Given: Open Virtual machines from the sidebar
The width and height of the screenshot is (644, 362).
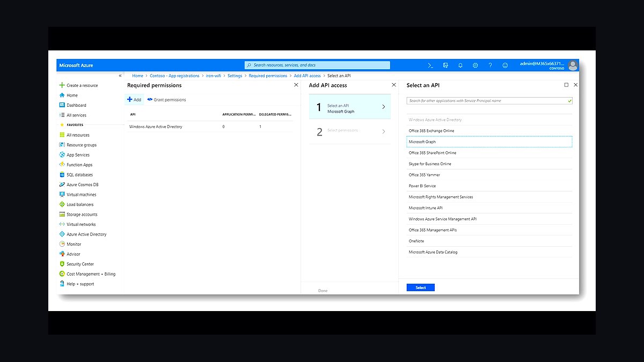Looking at the screenshot, I should pyautogui.click(x=82, y=195).
